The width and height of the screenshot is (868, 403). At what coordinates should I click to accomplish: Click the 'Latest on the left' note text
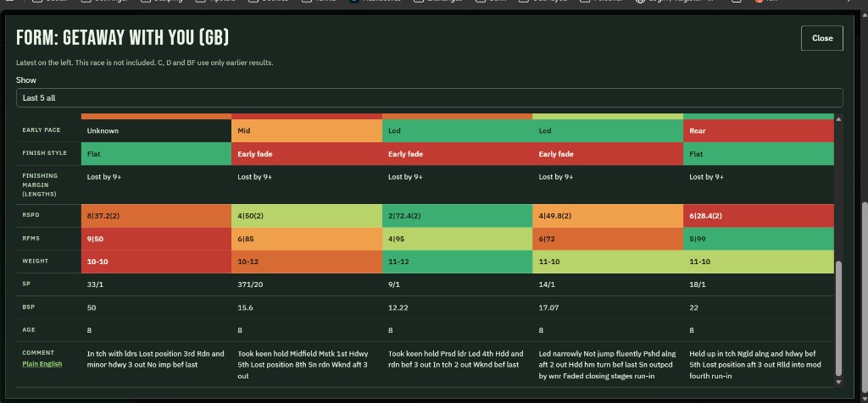point(144,63)
